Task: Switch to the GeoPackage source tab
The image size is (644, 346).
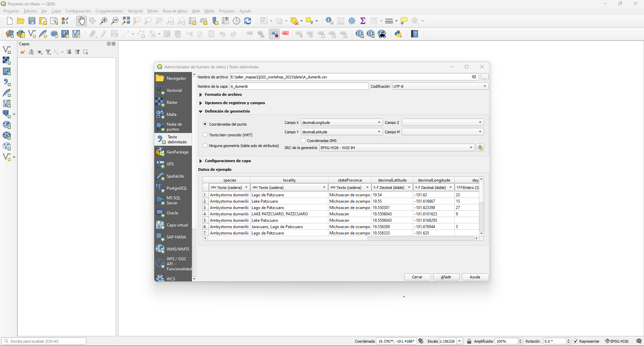Action: (173, 152)
